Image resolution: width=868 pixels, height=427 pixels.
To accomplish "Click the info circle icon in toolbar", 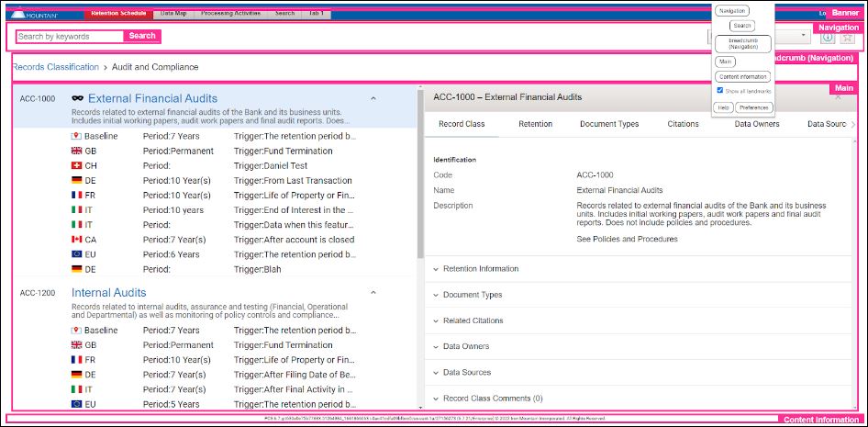I will pos(828,37).
